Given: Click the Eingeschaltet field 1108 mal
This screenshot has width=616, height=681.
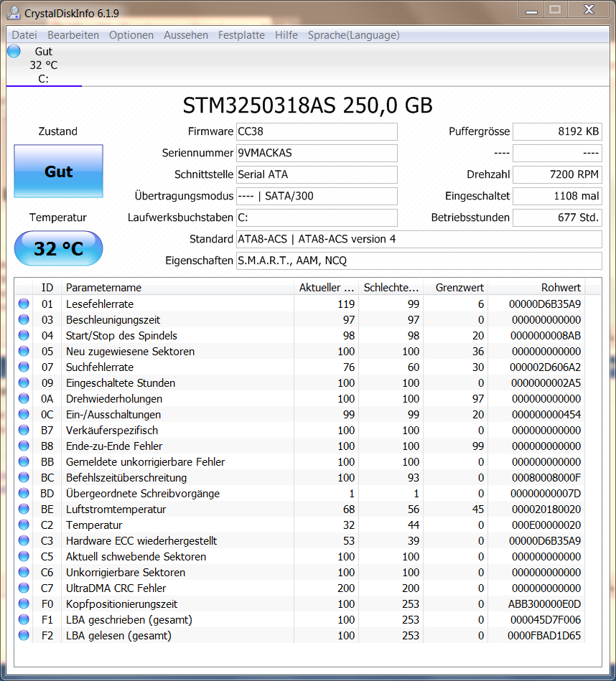Looking at the screenshot, I should 557,196.
